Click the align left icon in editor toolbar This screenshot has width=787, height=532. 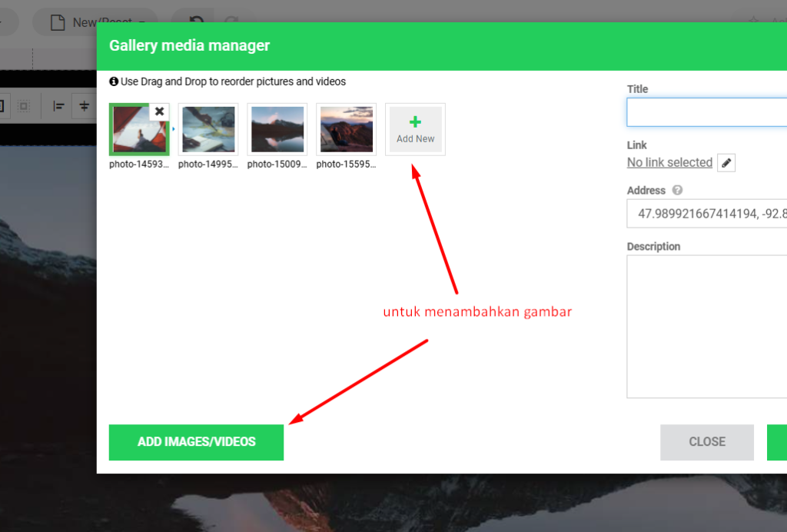[x=58, y=106]
